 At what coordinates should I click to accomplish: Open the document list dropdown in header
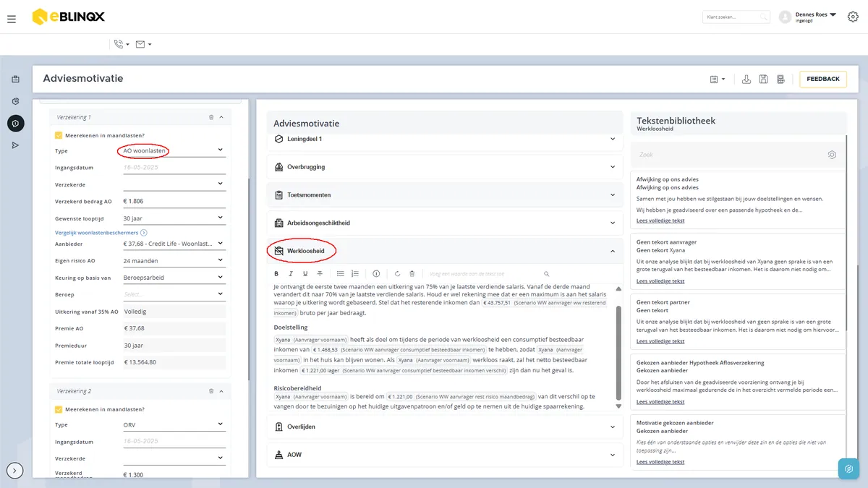coord(718,79)
